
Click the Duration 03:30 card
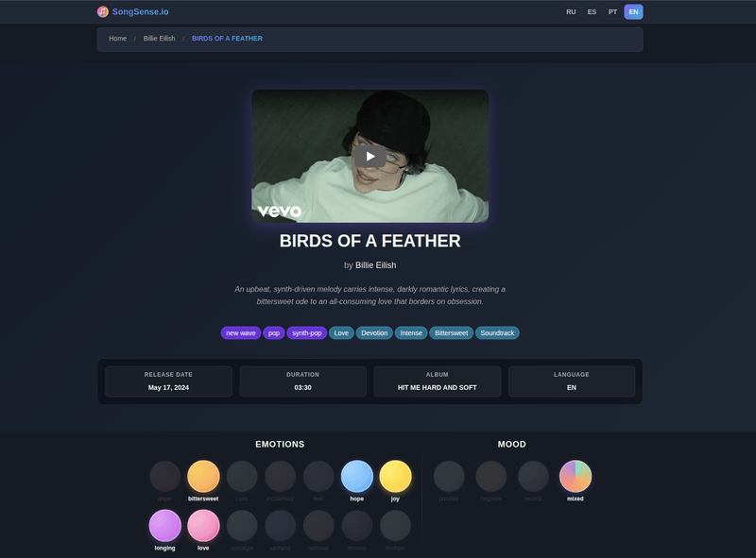302,381
